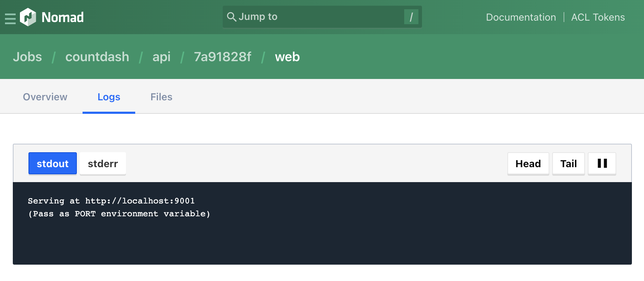This screenshot has width=644, height=281.
Task: Jump to the Tail of the log
Action: pyautogui.click(x=568, y=163)
